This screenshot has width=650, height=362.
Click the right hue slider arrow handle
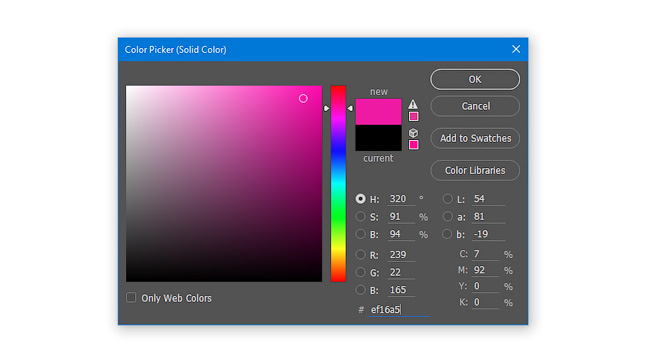pyautogui.click(x=350, y=108)
